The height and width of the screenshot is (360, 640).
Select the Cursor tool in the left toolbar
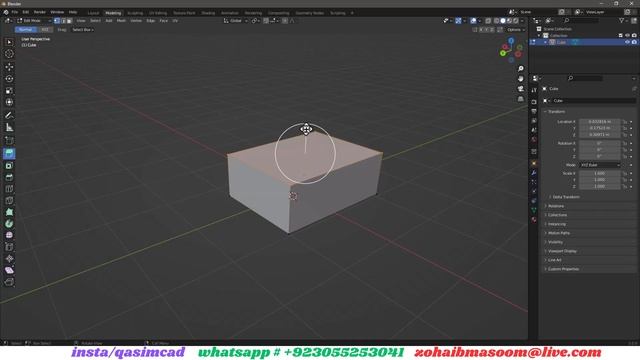[9, 54]
